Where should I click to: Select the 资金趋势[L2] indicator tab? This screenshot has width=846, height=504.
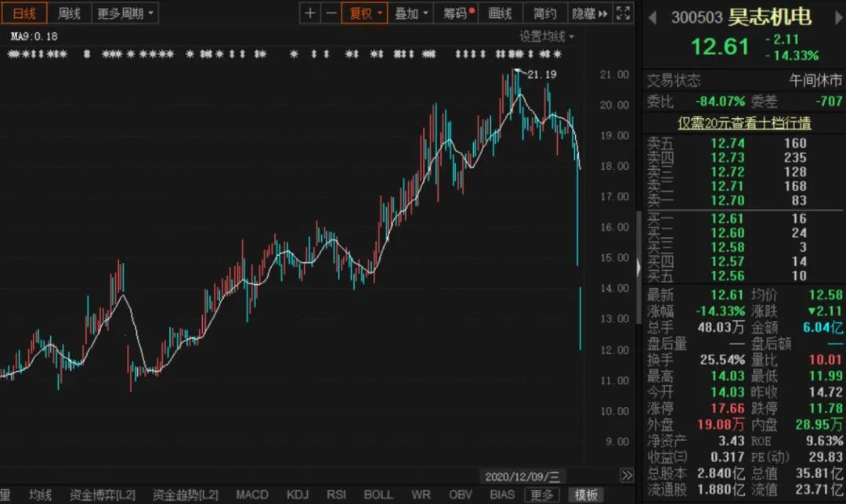[x=185, y=495]
